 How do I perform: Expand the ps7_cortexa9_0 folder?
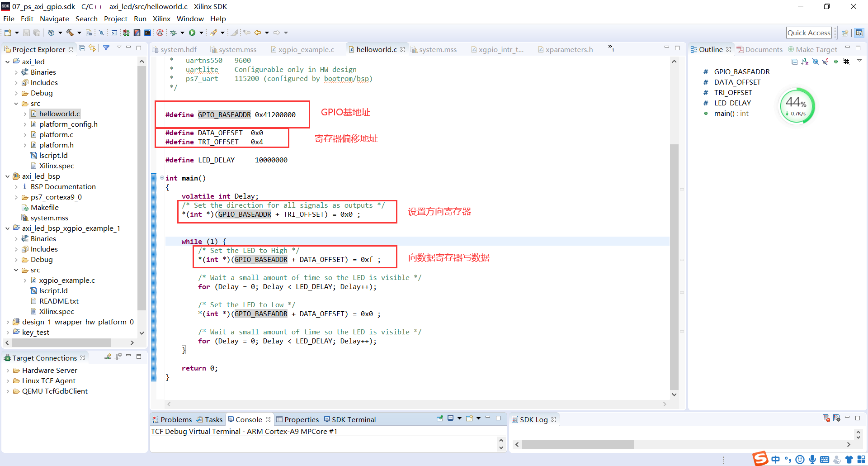pyautogui.click(x=16, y=197)
